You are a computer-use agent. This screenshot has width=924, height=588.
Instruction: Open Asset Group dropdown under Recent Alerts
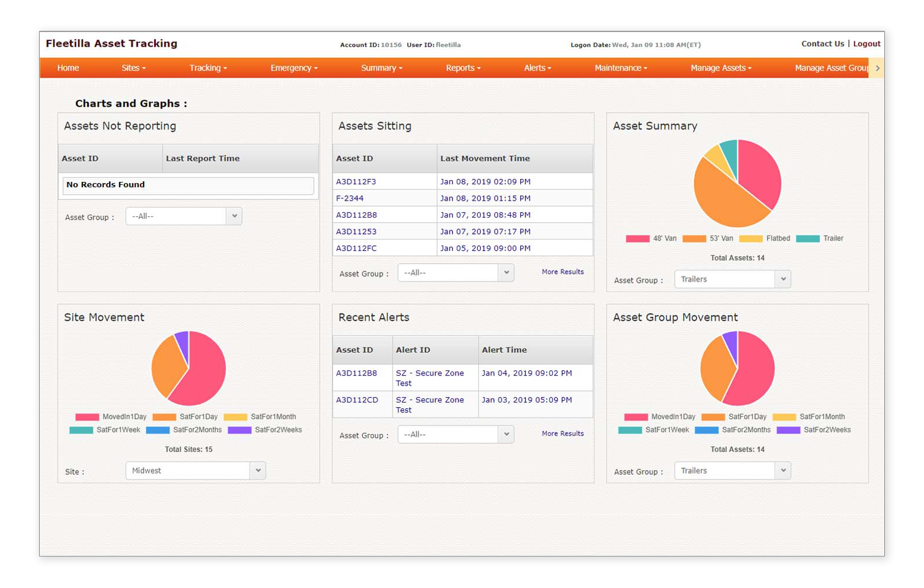[x=456, y=435]
